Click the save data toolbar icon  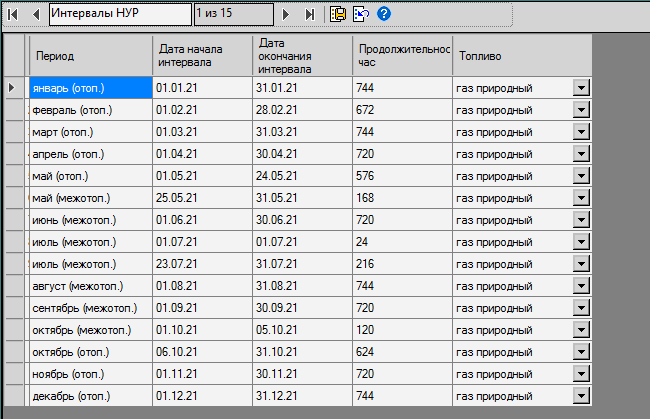pos(338,14)
